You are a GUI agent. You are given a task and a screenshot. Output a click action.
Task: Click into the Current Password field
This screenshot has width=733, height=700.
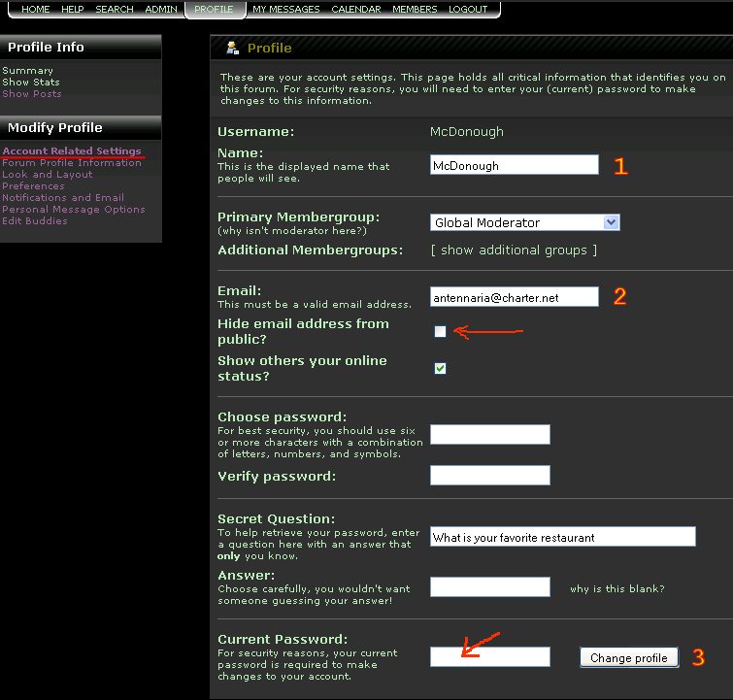pos(489,657)
